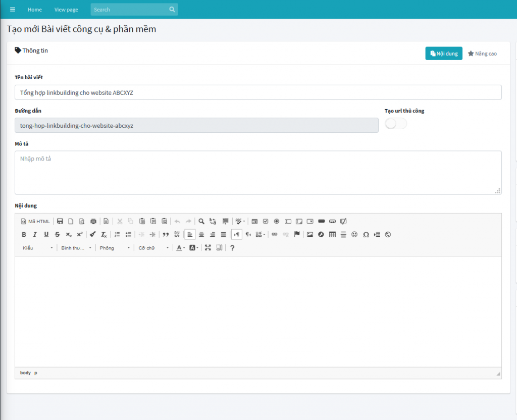Insert a block quote

(x=166, y=234)
